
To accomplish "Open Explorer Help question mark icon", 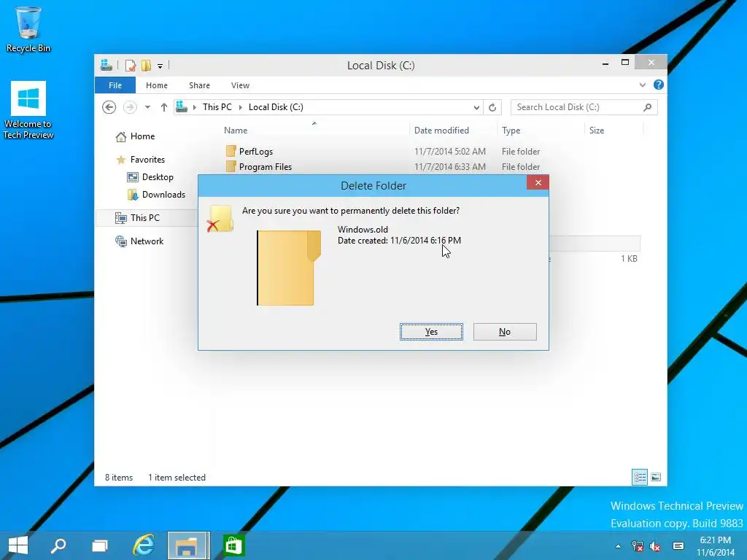I will (659, 85).
